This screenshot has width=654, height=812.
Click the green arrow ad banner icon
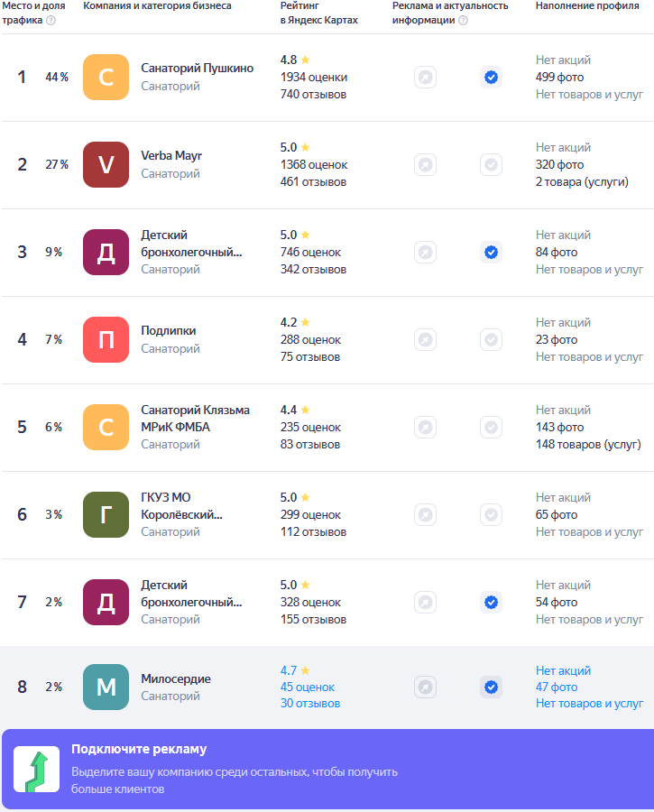pyautogui.click(x=36, y=770)
